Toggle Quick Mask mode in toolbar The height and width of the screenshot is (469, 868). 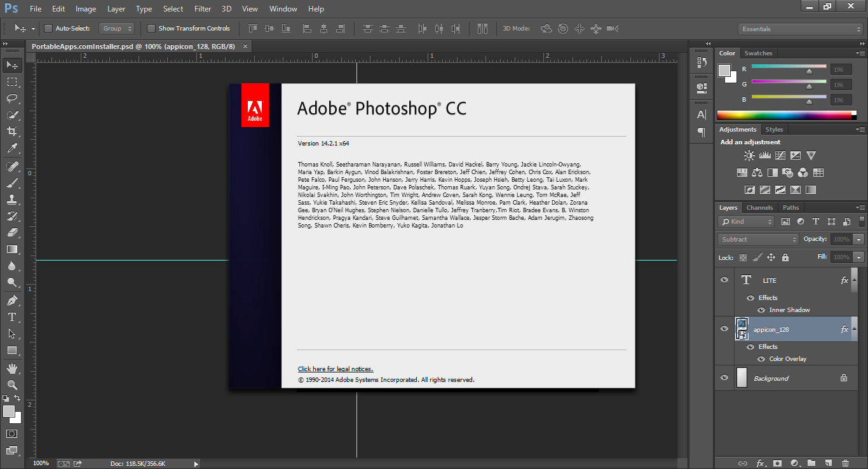12,433
